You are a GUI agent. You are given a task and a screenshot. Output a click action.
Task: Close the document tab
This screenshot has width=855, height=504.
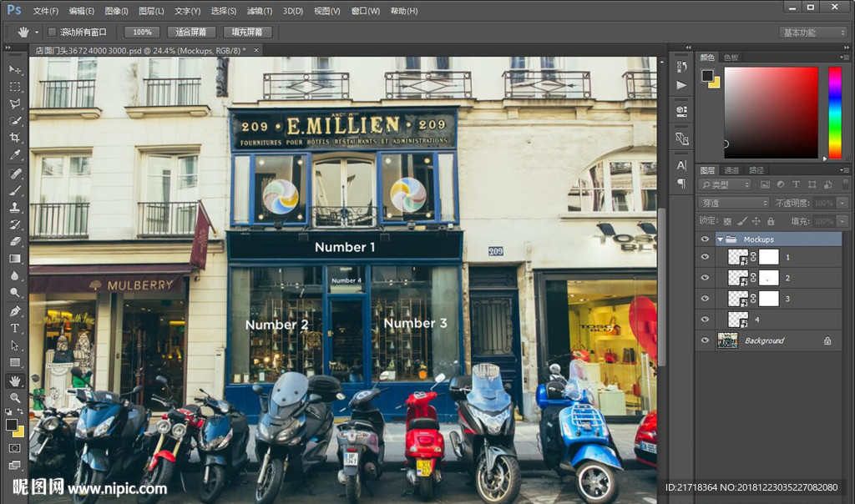pos(255,50)
